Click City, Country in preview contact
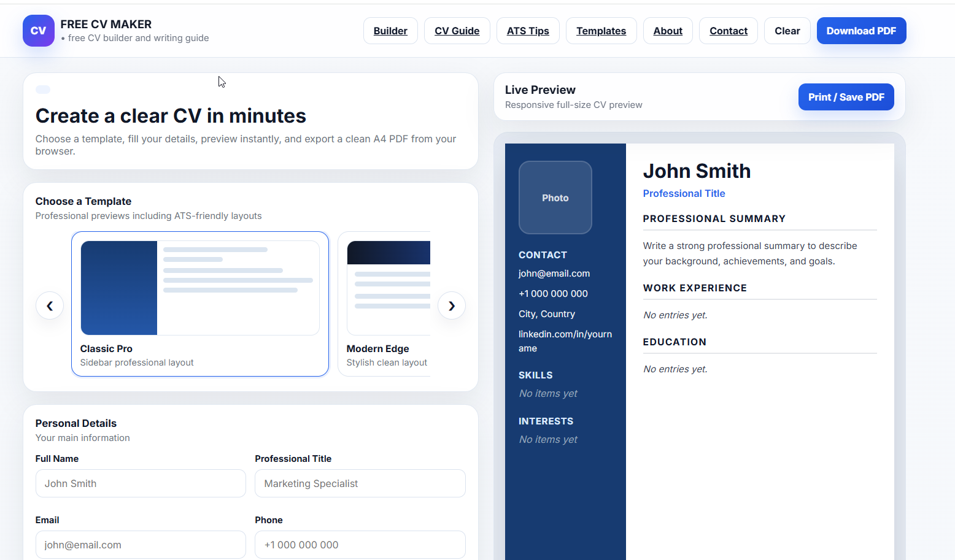955x560 pixels. pyautogui.click(x=547, y=314)
